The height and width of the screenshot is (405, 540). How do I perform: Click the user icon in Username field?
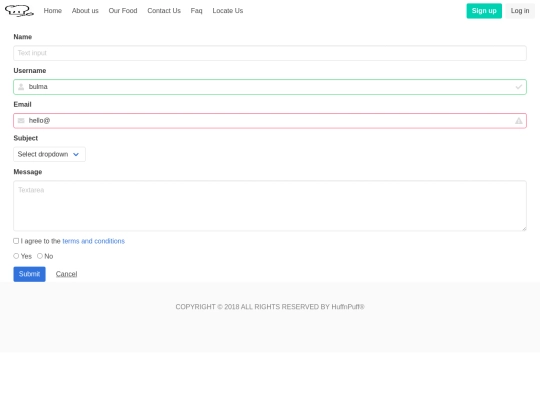click(x=21, y=87)
